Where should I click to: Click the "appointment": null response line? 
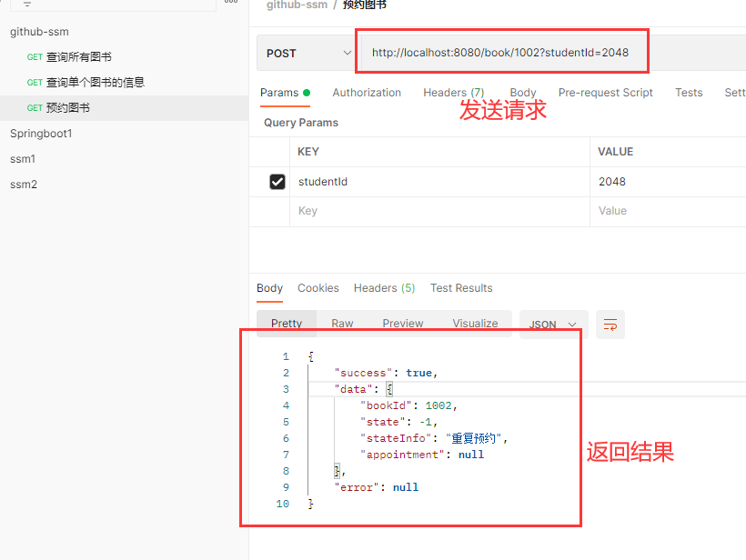[x=422, y=455]
